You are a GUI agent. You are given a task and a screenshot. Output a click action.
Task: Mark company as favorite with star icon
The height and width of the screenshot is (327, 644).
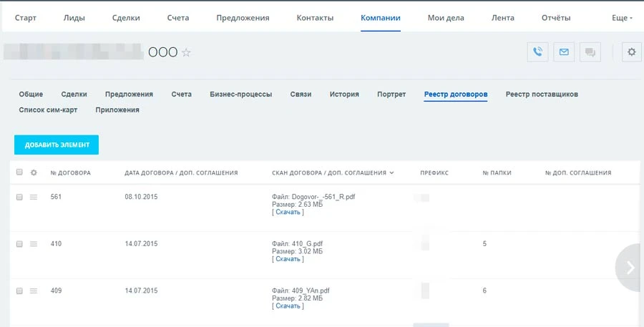pyautogui.click(x=186, y=52)
